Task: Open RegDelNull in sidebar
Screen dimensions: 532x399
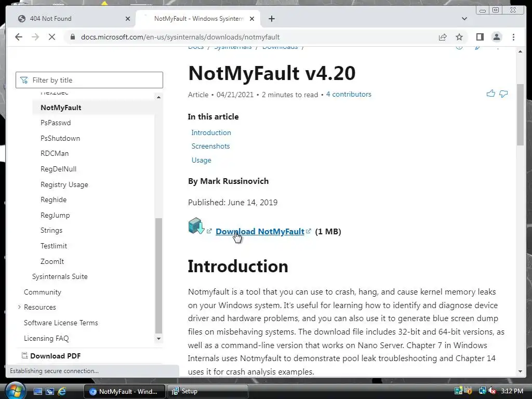Action: tap(58, 169)
